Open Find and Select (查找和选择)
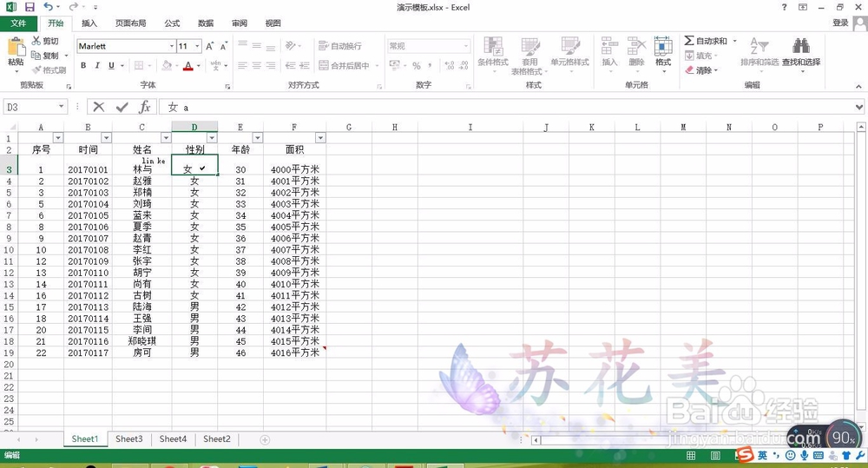This screenshot has width=868, height=468. coord(801,55)
